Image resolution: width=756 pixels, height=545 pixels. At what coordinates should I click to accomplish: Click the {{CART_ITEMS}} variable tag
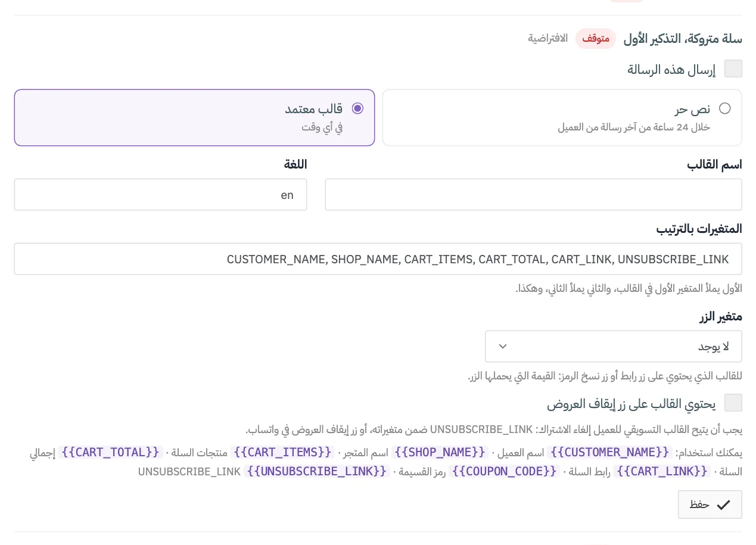[282, 452]
